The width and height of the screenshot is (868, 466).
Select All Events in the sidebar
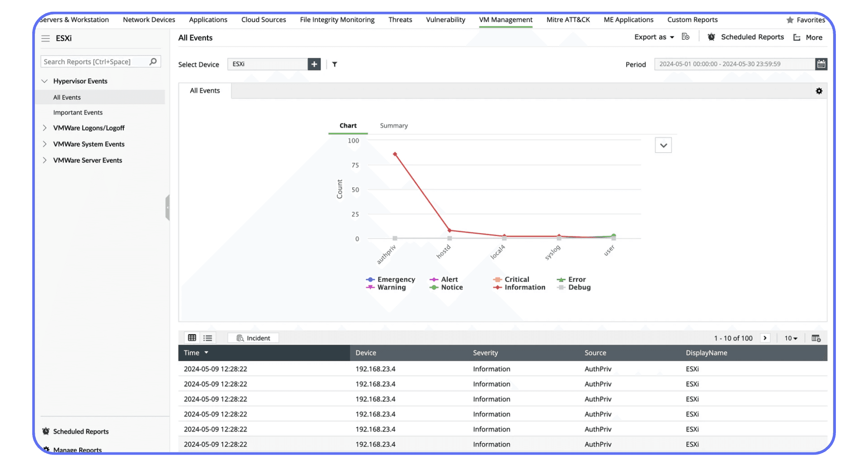(67, 97)
